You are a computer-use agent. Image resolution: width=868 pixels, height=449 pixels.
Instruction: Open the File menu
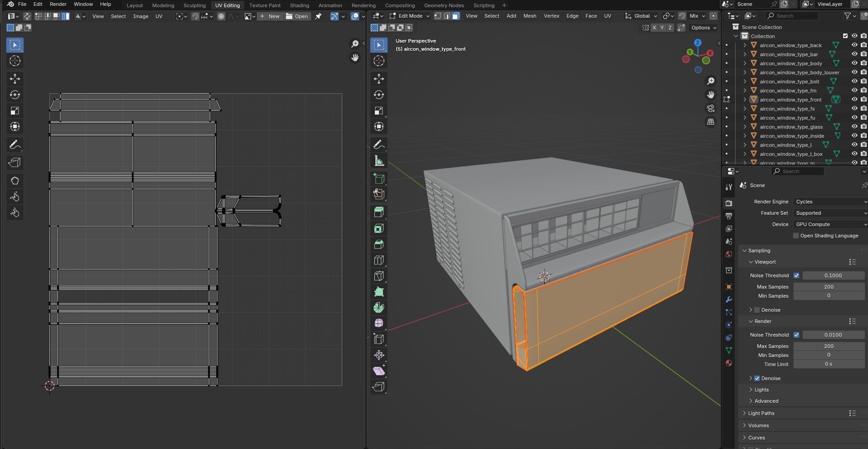pyautogui.click(x=22, y=4)
